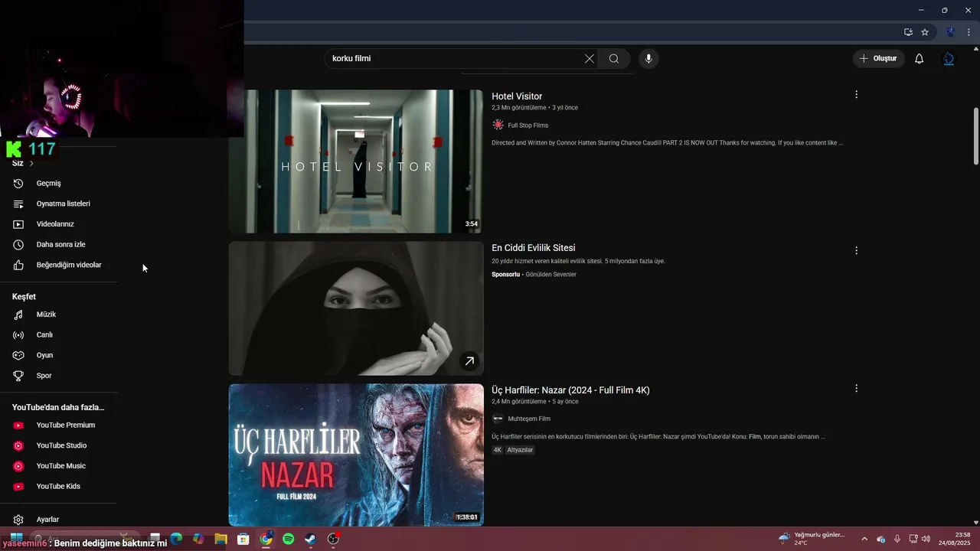Screen dimensions: 980x551
Task: Open File Explorer from taskbar
Action: tap(220, 539)
